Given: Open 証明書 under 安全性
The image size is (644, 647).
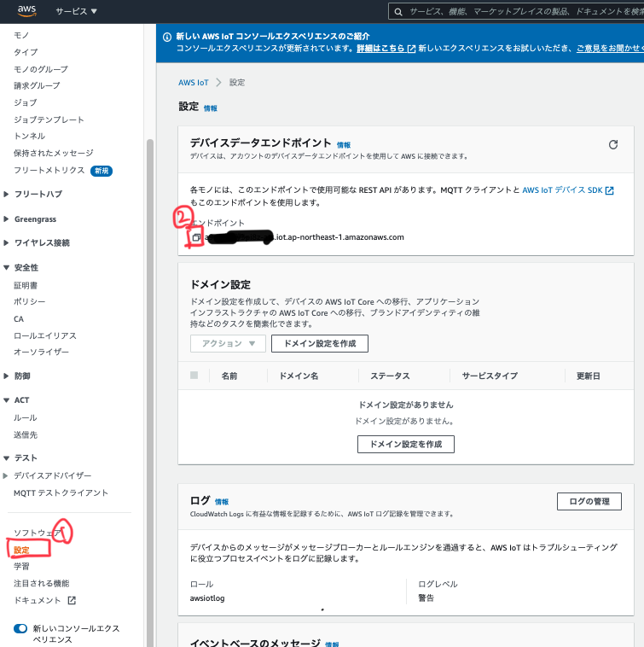Looking at the screenshot, I should click(x=26, y=285).
